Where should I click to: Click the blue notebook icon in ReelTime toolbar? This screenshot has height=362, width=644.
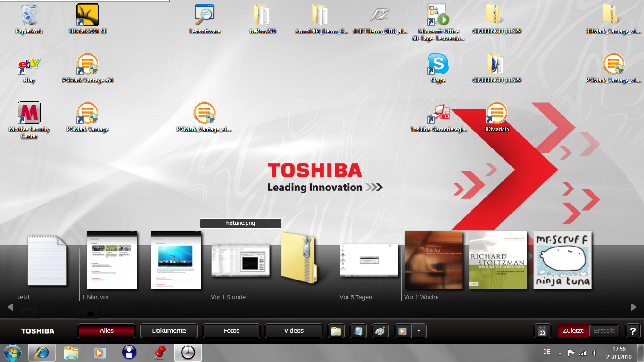358,331
